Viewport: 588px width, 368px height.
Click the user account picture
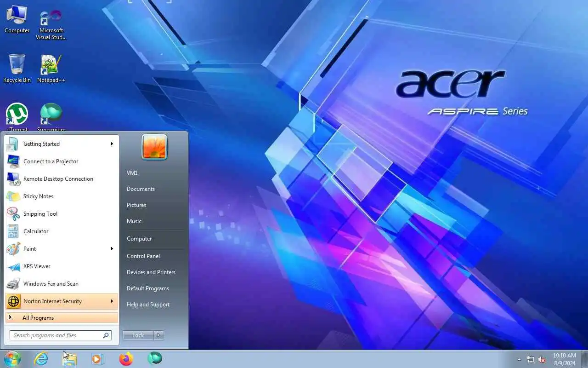click(x=154, y=147)
